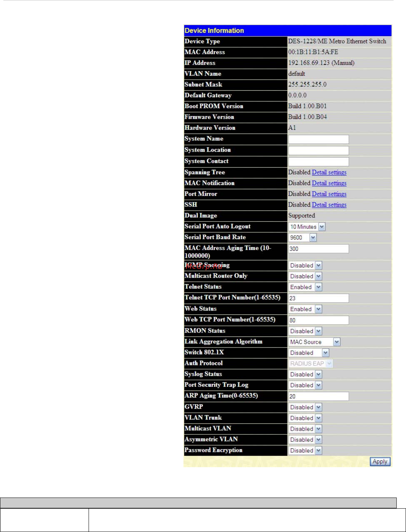Open GVRP dropdown
The image size is (406, 532).
point(305,407)
